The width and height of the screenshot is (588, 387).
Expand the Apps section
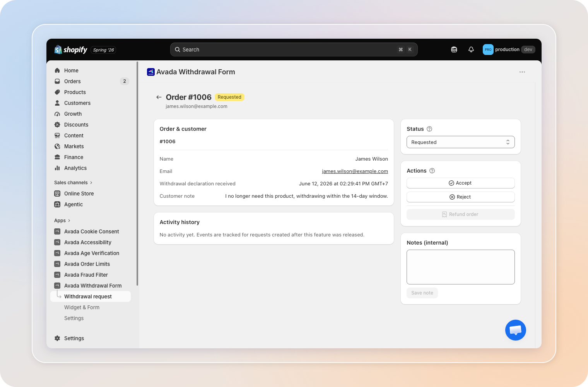pyautogui.click(x=62, y=221)
